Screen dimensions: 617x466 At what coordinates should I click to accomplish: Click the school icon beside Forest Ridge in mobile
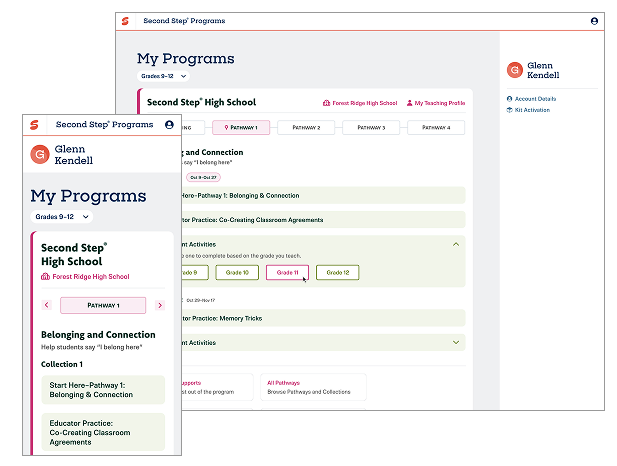pos(45,276)
